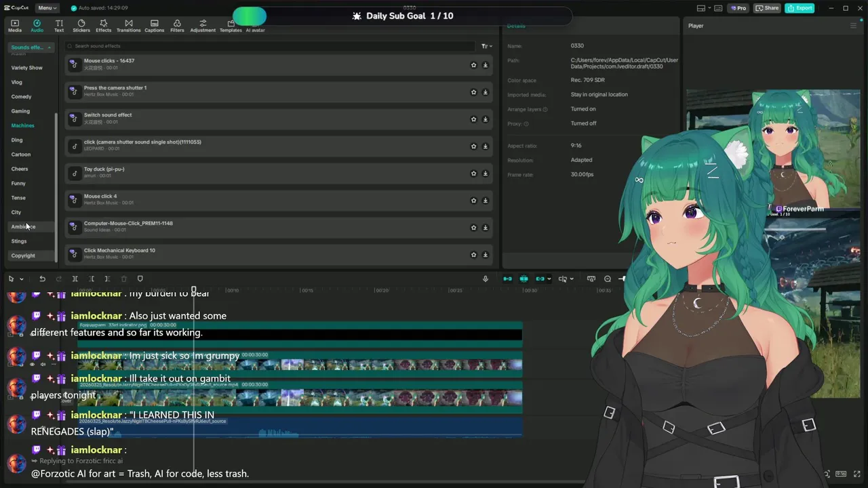Select the Vlog sound category
Image resolution: width=868 pixels, height=488 pixels.
[17, 82]
